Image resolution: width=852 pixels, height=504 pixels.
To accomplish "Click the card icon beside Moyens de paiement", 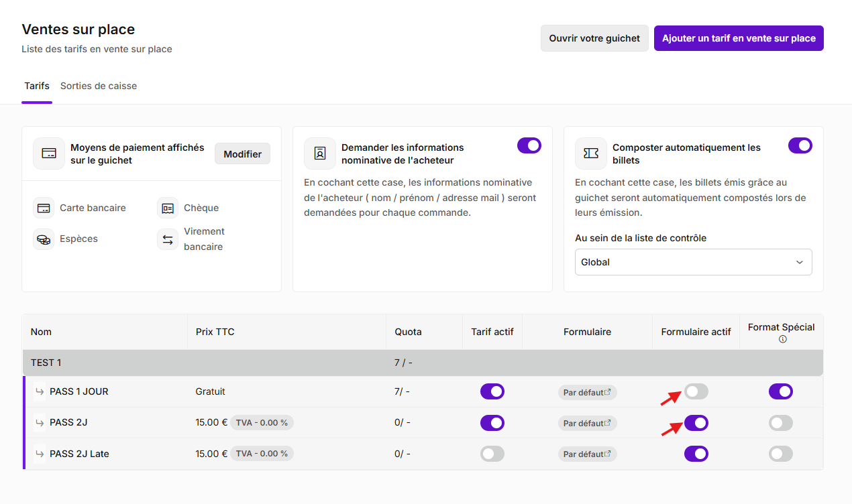I will click(x=49, y=153).
